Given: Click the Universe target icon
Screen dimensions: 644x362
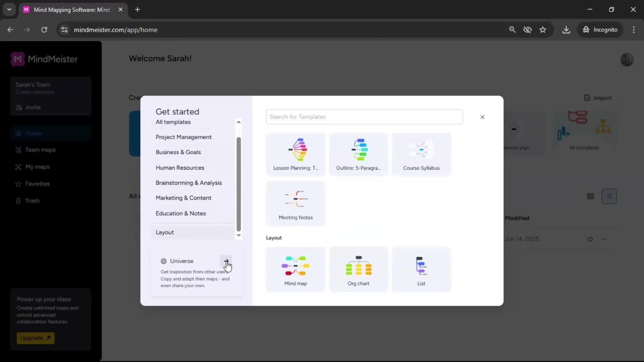Looking at the screenshot, I should pos(164,261).
